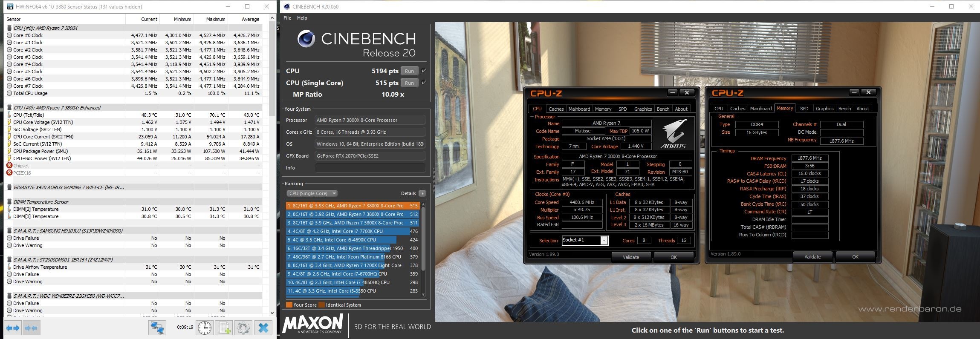This screenshot has height=339, width=980.
Task: Collapse the S.M.A.R.T.: SAMSUNG HD103UJ group
Action: (9, 231)
